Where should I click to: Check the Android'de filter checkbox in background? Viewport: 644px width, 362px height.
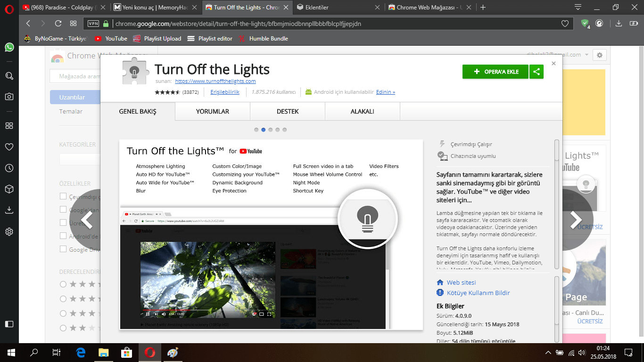[63, 236]
